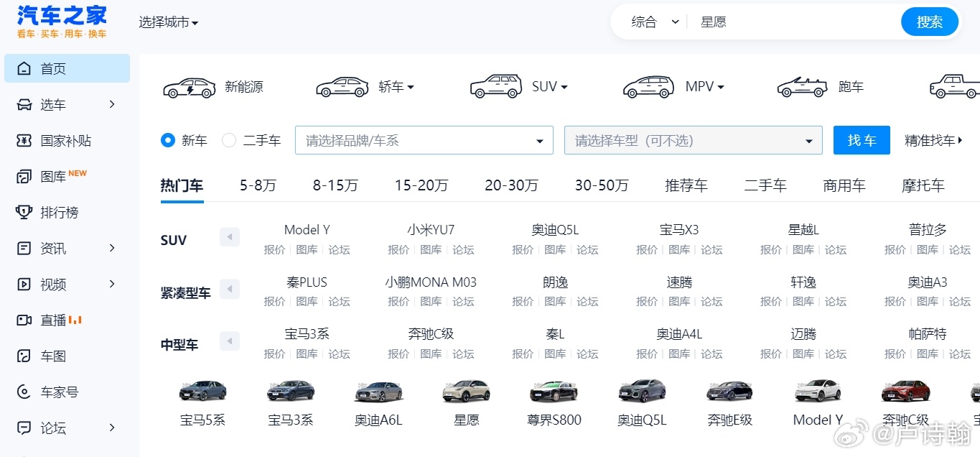
Task: Open 车家号 icon in sidebar
Action: point(24,392)
